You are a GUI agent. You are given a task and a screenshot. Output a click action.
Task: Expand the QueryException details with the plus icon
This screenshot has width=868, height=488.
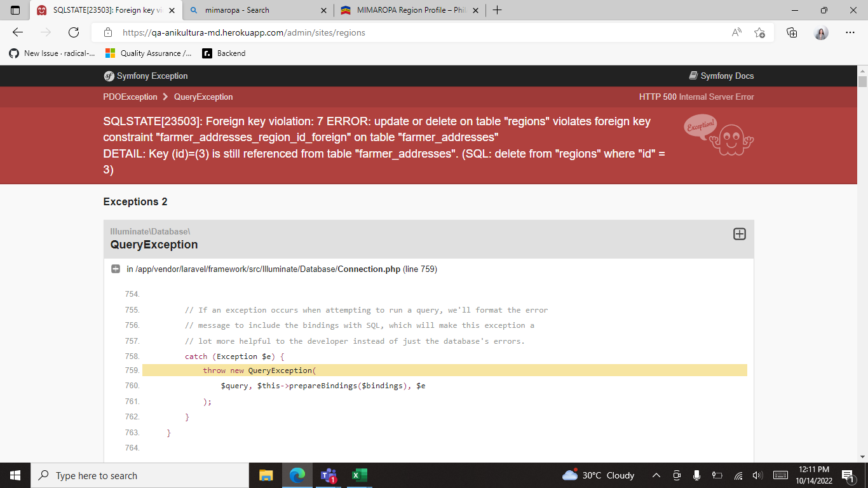[739, 234]
